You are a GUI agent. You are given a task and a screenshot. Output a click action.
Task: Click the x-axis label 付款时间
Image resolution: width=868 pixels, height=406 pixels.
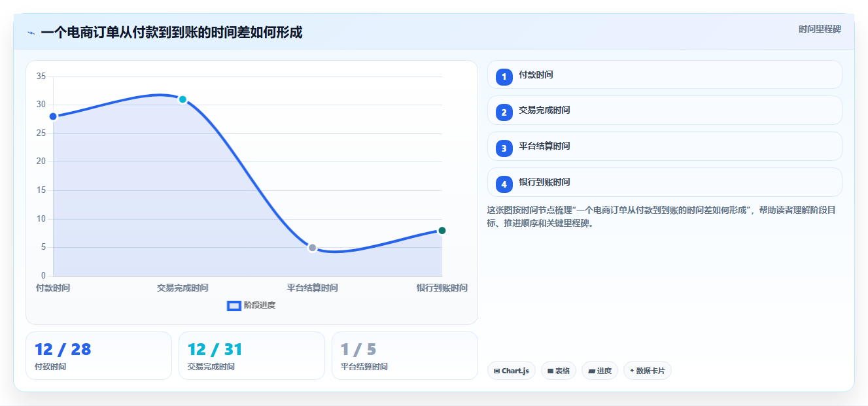point(53,288)
